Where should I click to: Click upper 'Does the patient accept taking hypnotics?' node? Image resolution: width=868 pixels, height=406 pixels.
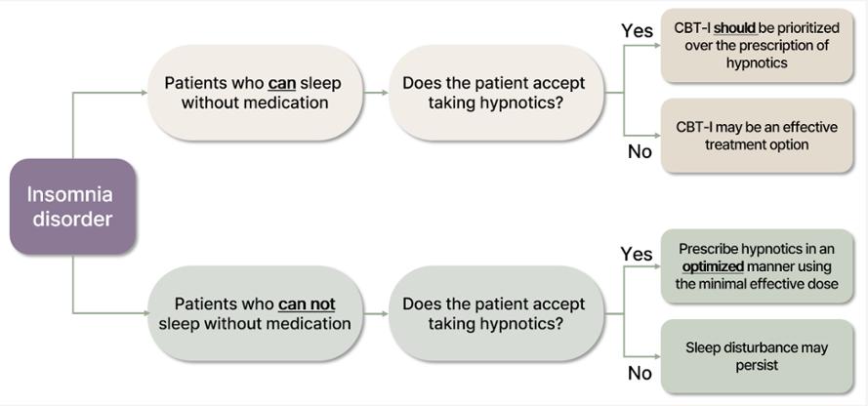(496, 93)
